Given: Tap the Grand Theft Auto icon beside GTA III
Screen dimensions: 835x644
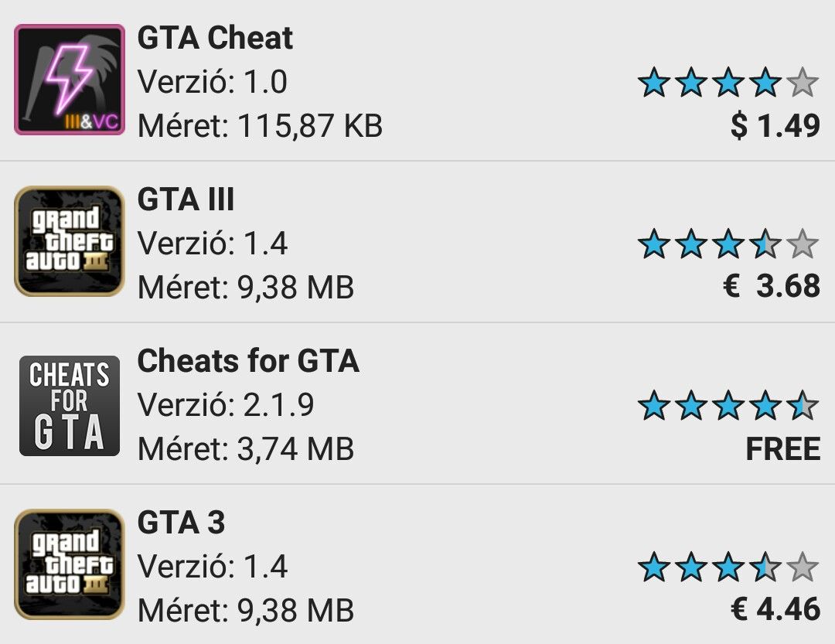Looking at the screenshot, I should pyautogui.click(x=70, y=241).
